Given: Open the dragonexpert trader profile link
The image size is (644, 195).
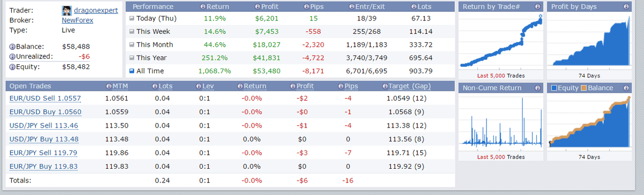Looking at the screenshot, I should (x=96, y=11).
